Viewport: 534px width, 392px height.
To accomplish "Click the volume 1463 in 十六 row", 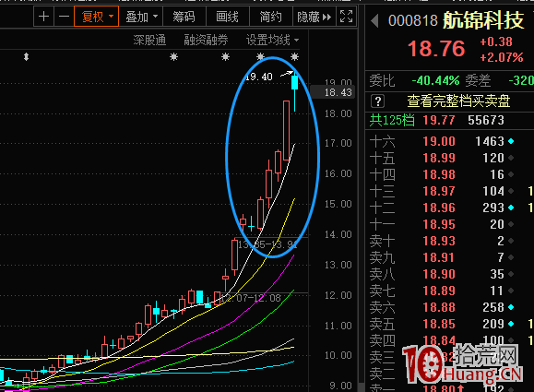I will [490, 141].
